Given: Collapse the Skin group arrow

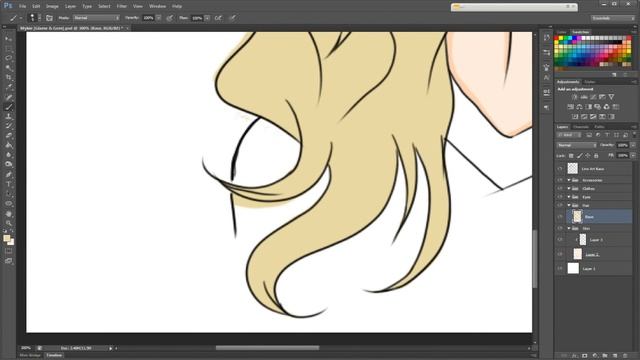Looking at the screenshot, I should (569, 228).
